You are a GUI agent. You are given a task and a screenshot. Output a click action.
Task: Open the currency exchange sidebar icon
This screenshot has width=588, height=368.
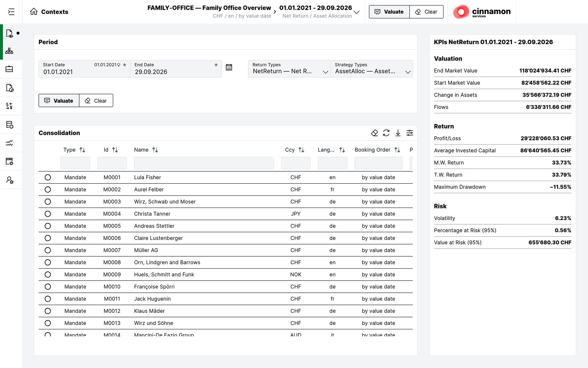pos(9,106)
